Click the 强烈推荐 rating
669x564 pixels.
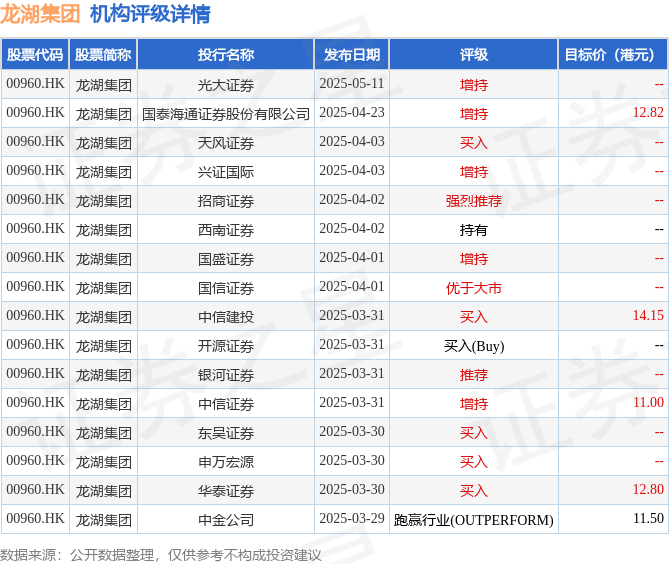(474, 201)
